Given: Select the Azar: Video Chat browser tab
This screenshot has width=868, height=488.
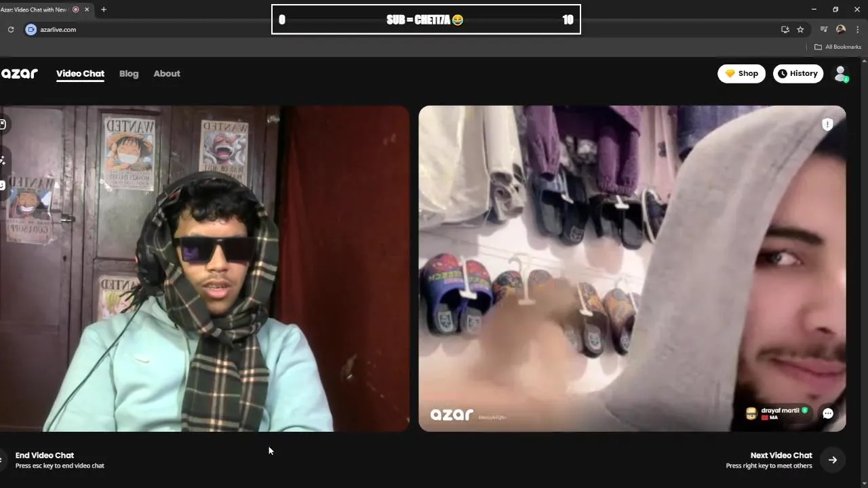Looking at the screenshot, I should [46, 9].
